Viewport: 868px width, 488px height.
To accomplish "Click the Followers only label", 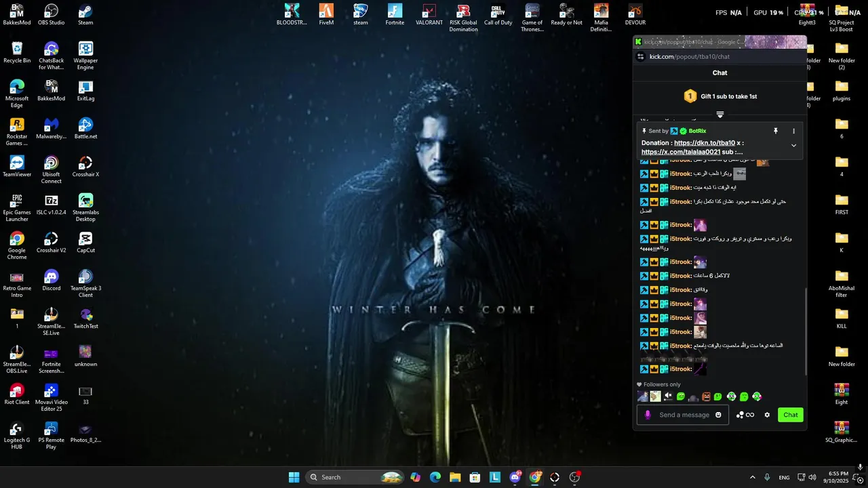I will tap(662, 384).
